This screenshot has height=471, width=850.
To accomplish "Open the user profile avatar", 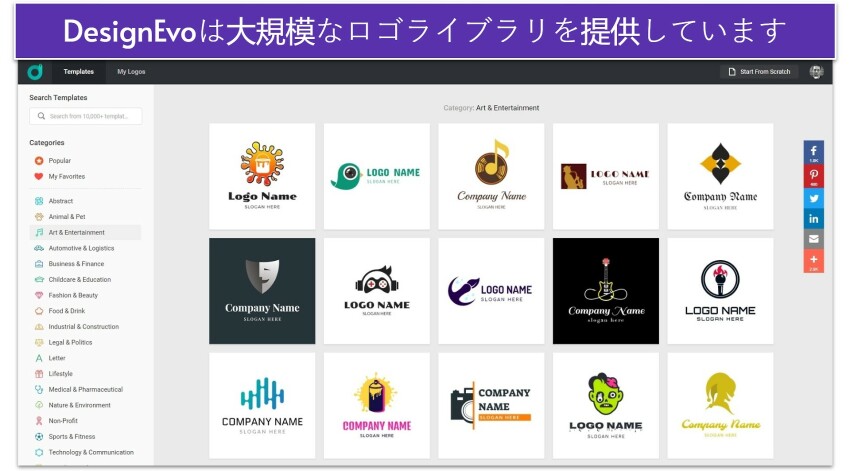I will [816, 72].
